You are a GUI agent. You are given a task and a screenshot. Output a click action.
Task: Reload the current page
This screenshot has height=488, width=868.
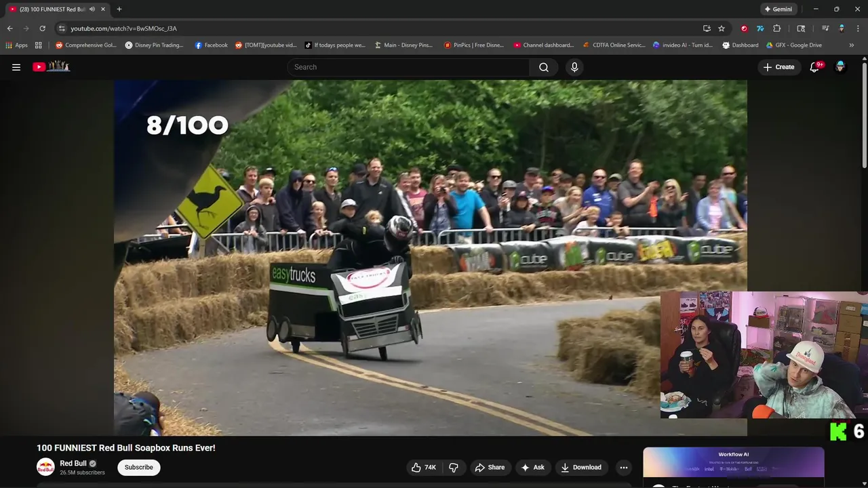(x=42, y=28)
